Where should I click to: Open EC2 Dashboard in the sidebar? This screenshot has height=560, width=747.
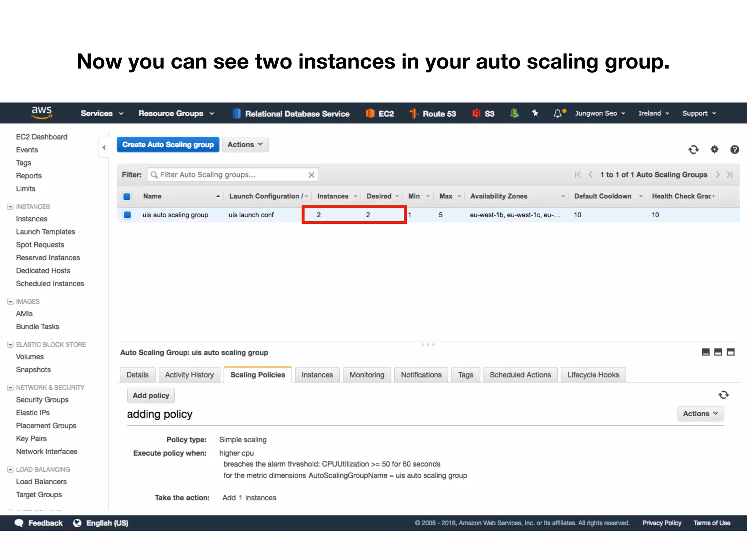tap(42, 137)
